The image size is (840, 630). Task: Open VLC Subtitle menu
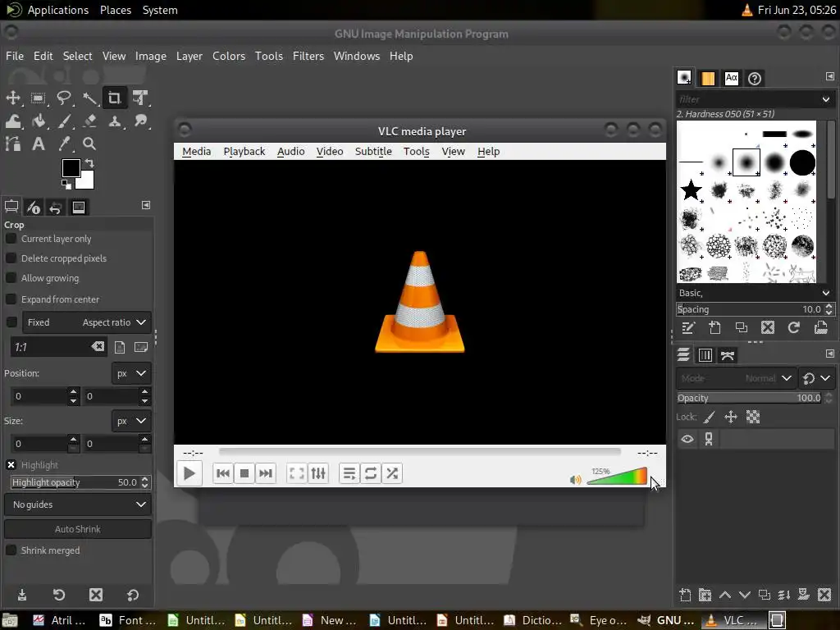tap(373, 152)
